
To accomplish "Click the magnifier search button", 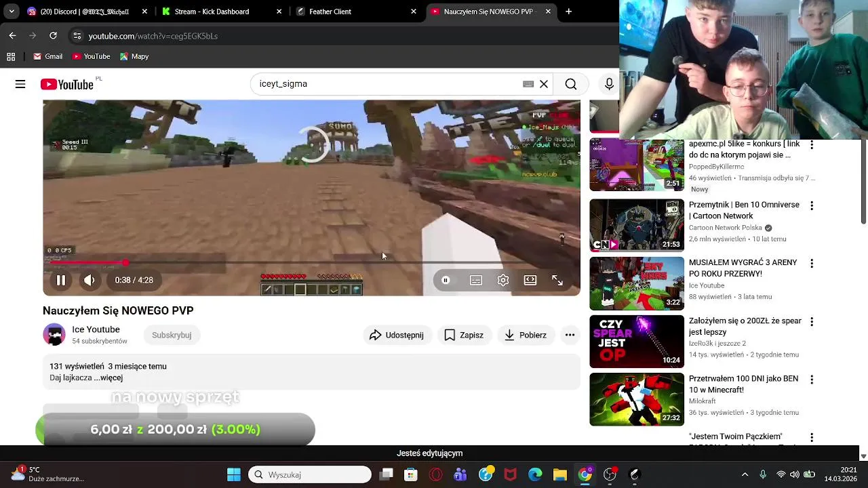I will (x=571, y=84).
